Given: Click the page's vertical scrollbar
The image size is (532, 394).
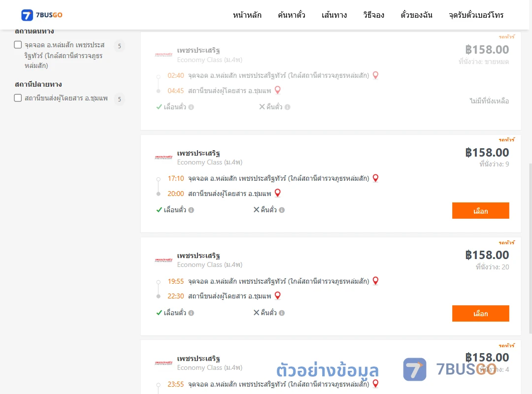Looking at the screenshot, I should tap(530, 248).
